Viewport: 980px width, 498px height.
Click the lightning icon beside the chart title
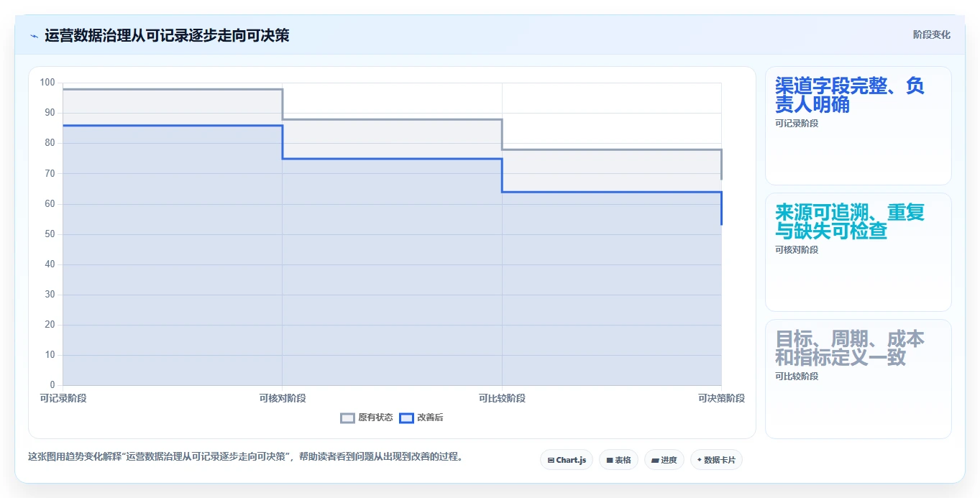[x=34, y=35]
